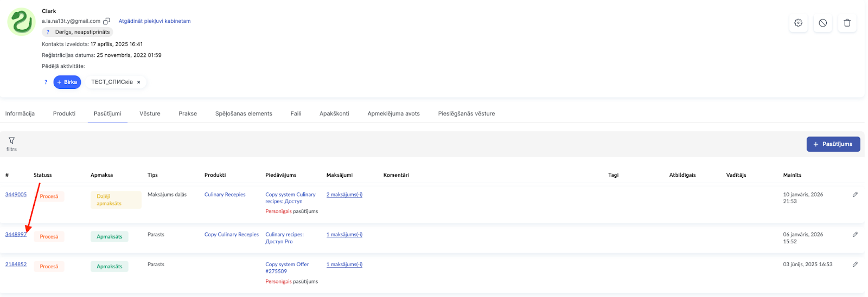Click the copy email icon

click(106, 21)
